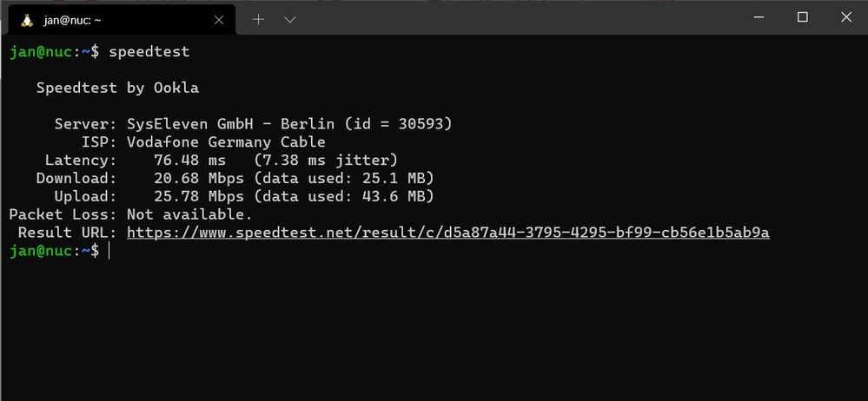Close the terminal window
The image size is (868, 401).
[x=844, y=17]
